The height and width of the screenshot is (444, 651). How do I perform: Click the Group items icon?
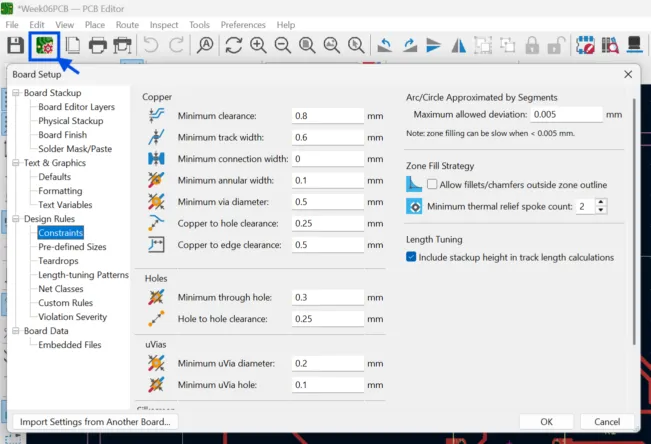point(483,45)
